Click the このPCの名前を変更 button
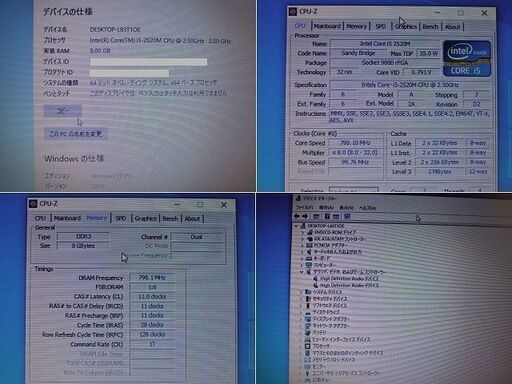The width and height of the screenshot is (512, 384). point(76,134)
